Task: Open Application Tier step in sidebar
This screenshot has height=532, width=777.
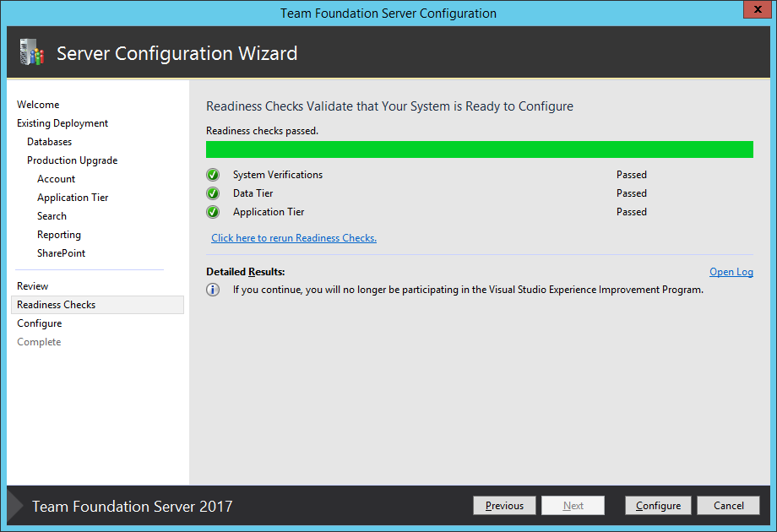Action: point(73,198)
